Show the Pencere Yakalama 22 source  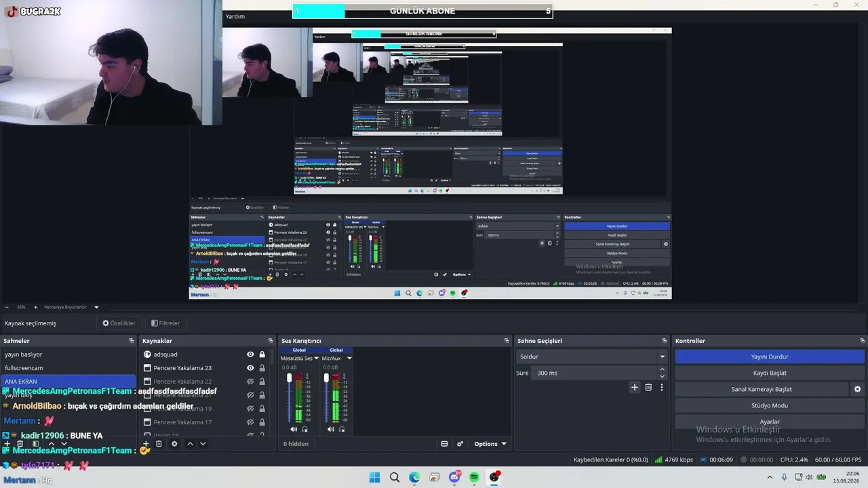pos(250,382)
